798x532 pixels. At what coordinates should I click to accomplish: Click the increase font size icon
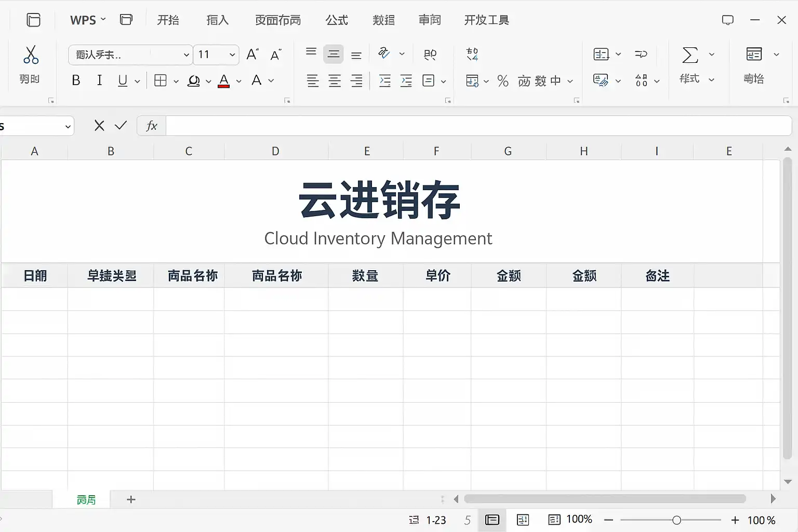252,55
